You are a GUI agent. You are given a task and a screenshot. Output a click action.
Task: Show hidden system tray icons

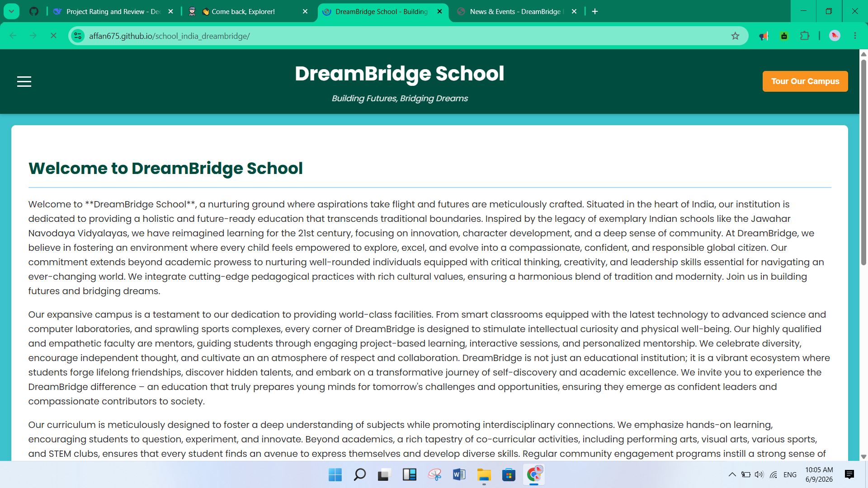[x=732, y=474]
